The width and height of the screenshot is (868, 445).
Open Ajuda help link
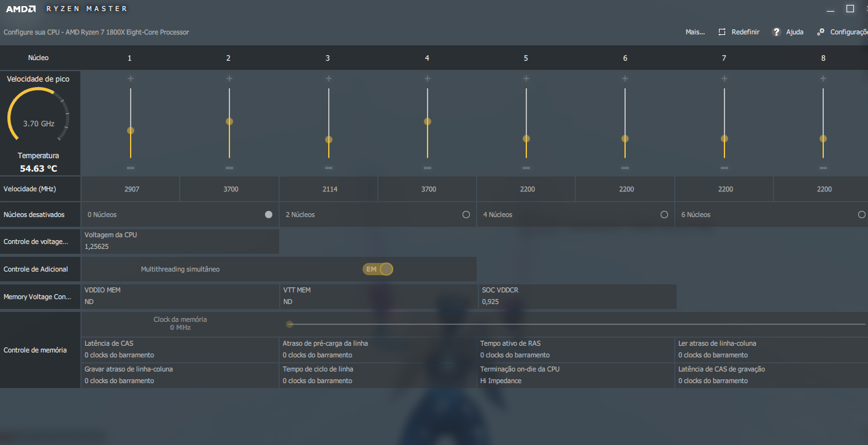[795, 32]
